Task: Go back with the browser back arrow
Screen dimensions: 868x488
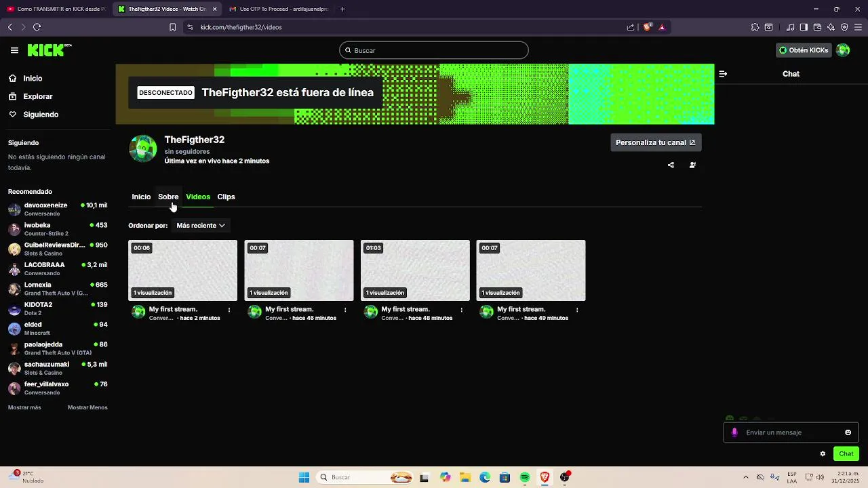Action: tap(9, 27)
